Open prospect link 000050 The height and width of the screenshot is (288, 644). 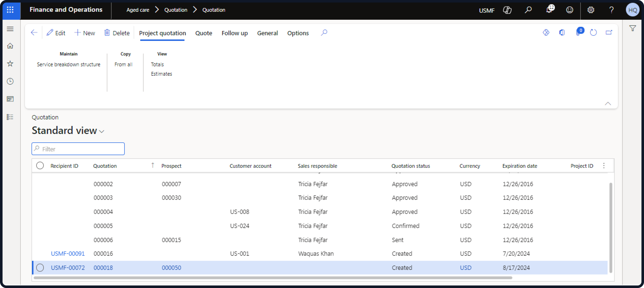(171, 268)
